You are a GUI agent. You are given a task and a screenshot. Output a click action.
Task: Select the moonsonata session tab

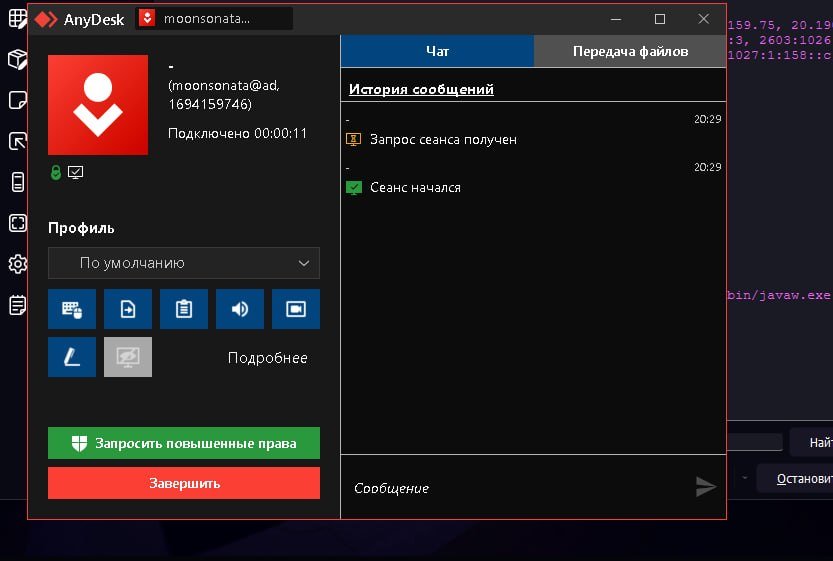214,19
